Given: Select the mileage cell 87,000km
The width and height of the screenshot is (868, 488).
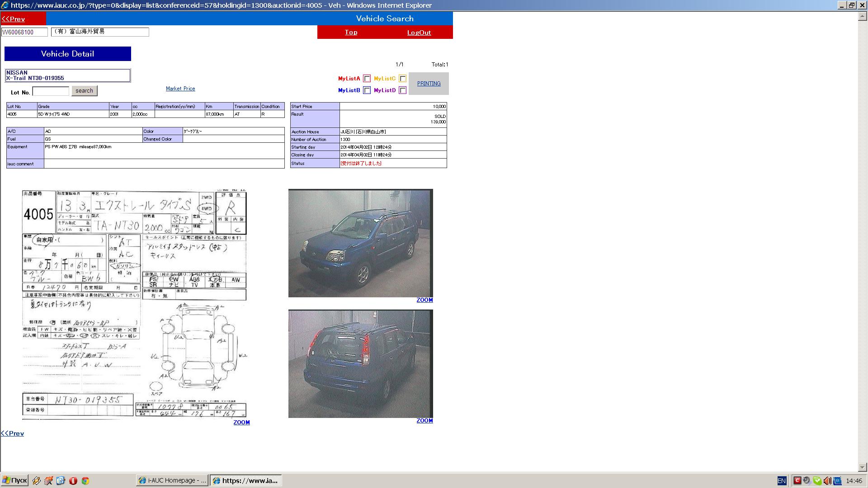Looking at the screenshot, I should point(219,114).
